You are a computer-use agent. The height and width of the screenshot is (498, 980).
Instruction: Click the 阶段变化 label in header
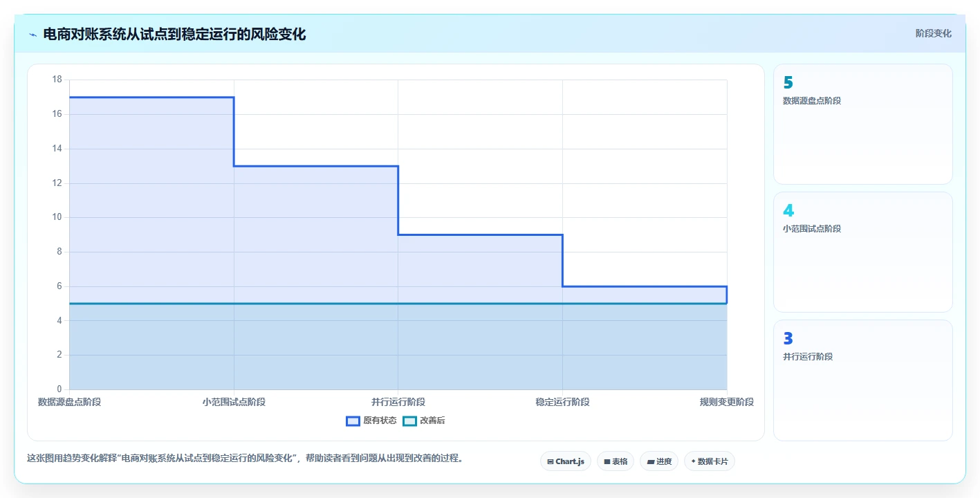tap(933, 33)
